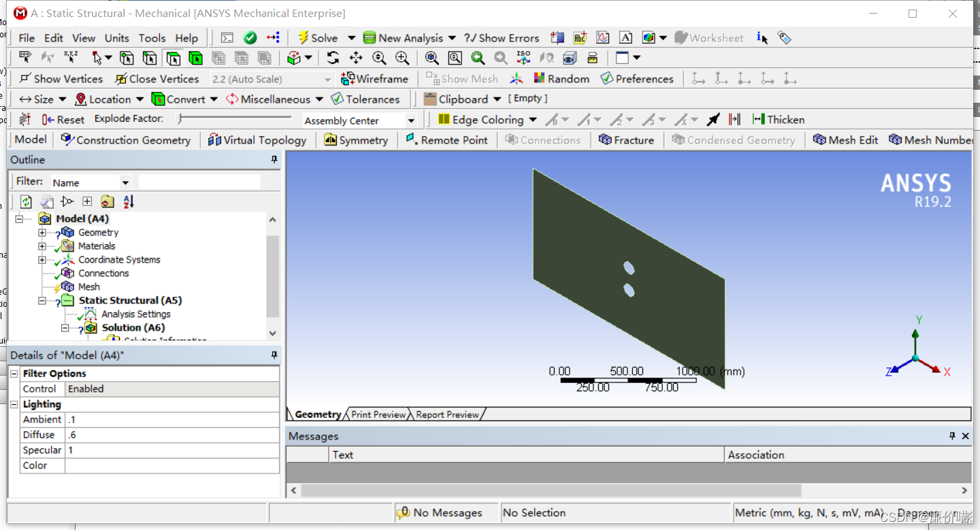Open the Units menu

[x=116, y=38]
